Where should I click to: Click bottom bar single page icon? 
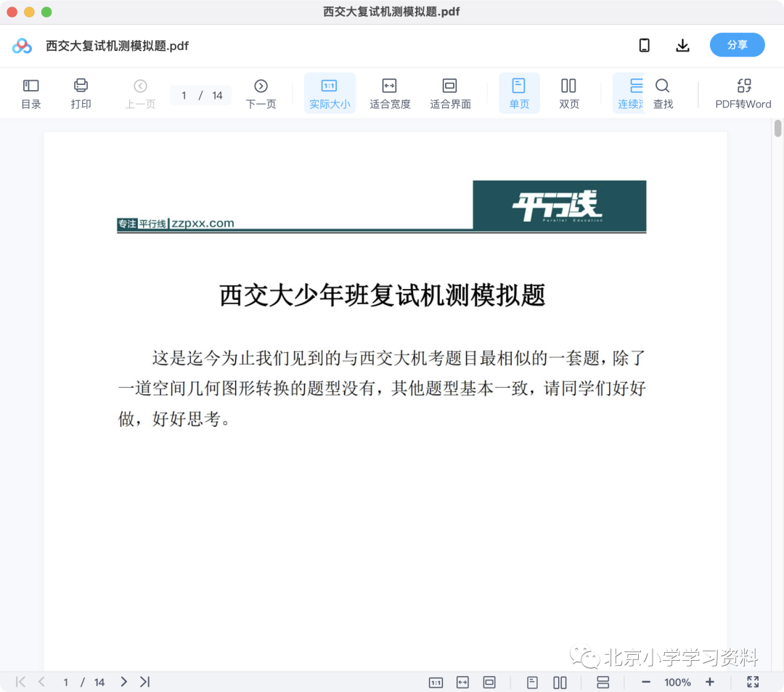click(x=533, y=682)
